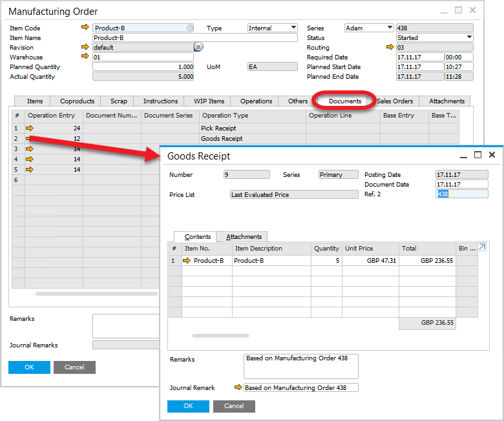Click the quantity 5 cell for Product-B
Image resolution: width=504 pixels, height=421 pixels.
pyautogui.click(x=326, y=260)
